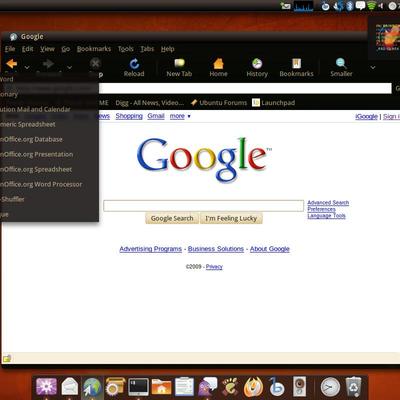Launch the GNOME foot icon in dock
This screenshot has height=400, width=400.
point(230,387)
